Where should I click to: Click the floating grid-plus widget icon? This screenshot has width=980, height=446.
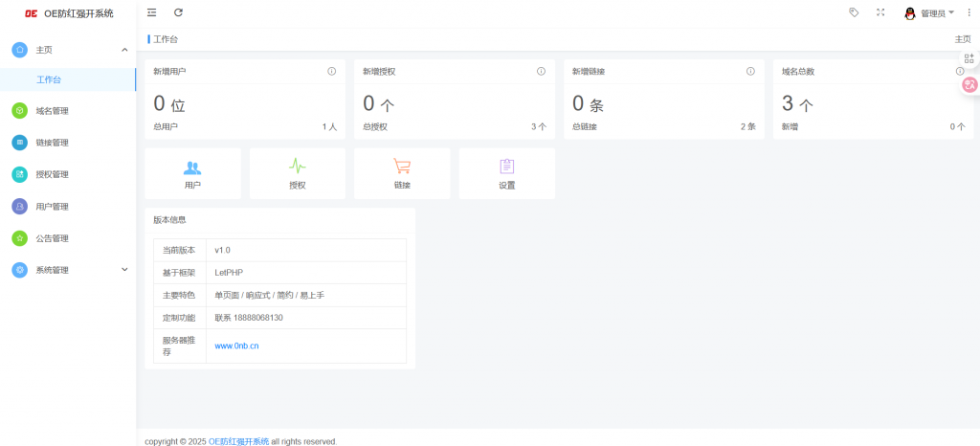coord(969,58)
